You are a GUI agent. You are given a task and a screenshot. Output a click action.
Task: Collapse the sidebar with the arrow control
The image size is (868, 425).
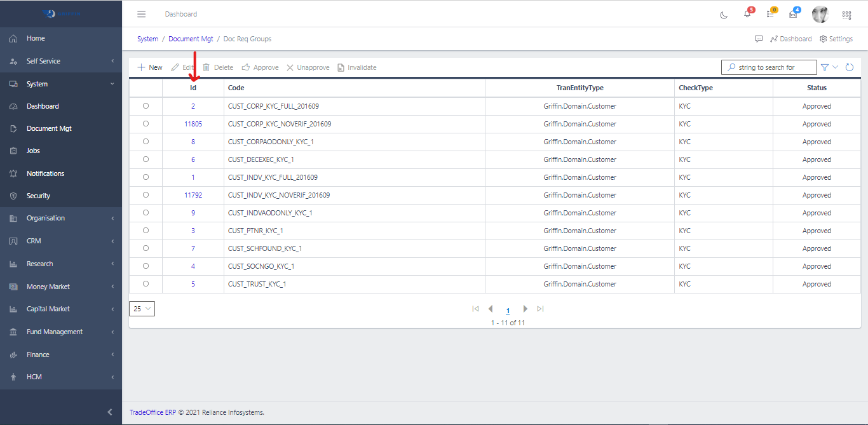[109, 412]
